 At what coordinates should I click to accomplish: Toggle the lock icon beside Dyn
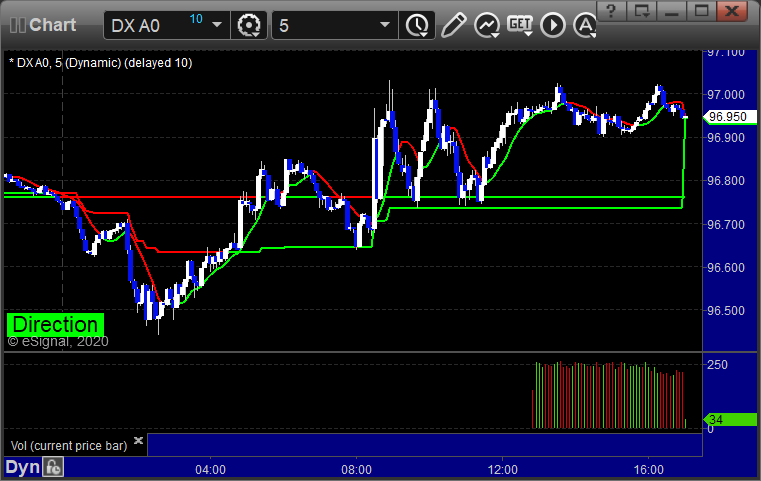(x=53, y=467)
